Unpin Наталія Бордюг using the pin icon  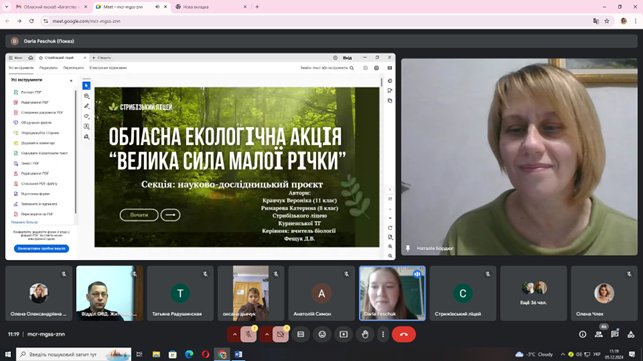point(408,249)
